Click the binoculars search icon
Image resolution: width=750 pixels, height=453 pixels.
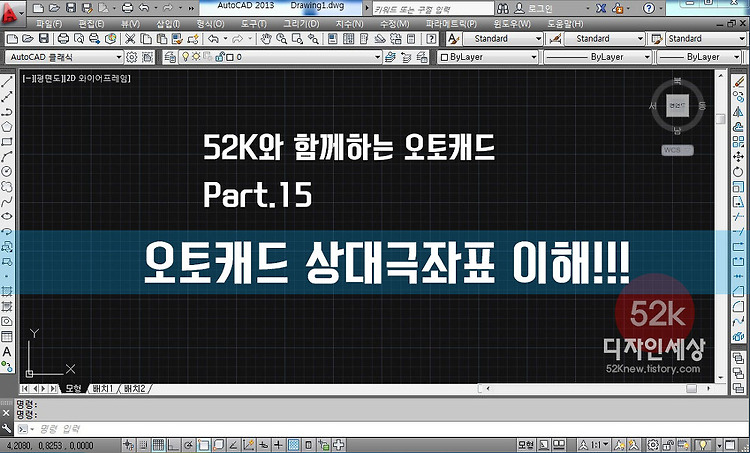[503, 9]
